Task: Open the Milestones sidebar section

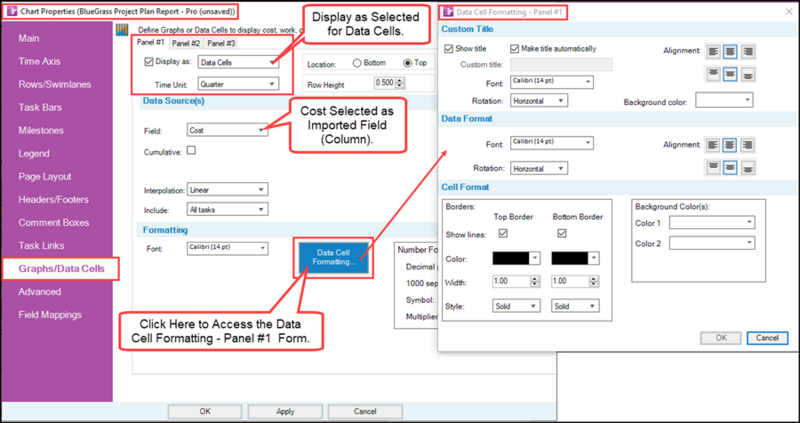Action: coord(41,131)
